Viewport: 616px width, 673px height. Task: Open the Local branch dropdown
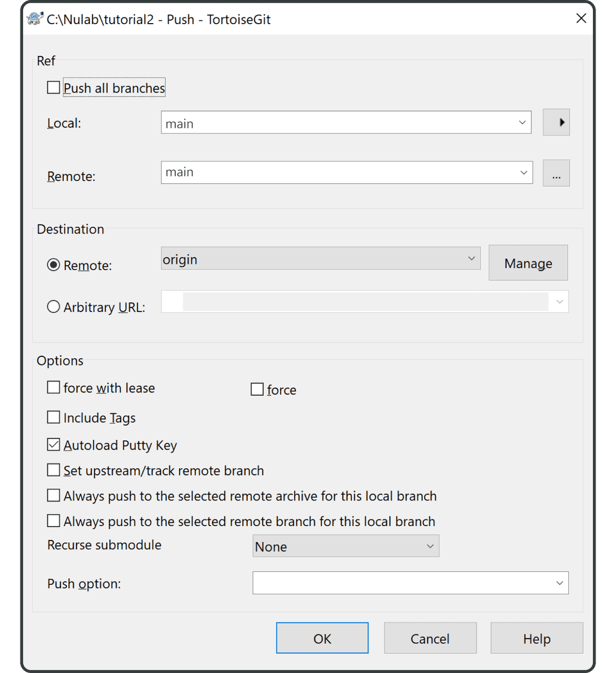[522, 122]
